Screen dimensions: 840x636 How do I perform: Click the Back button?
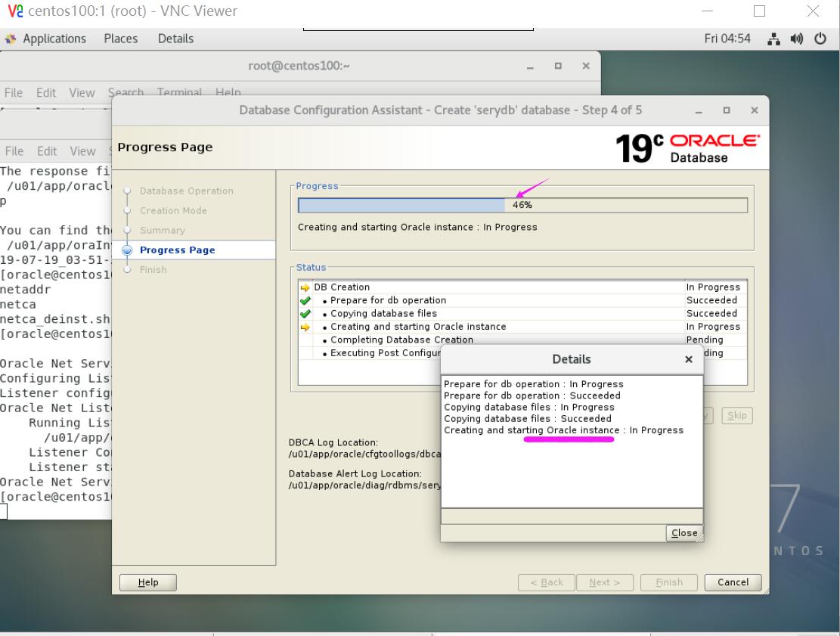547,582
